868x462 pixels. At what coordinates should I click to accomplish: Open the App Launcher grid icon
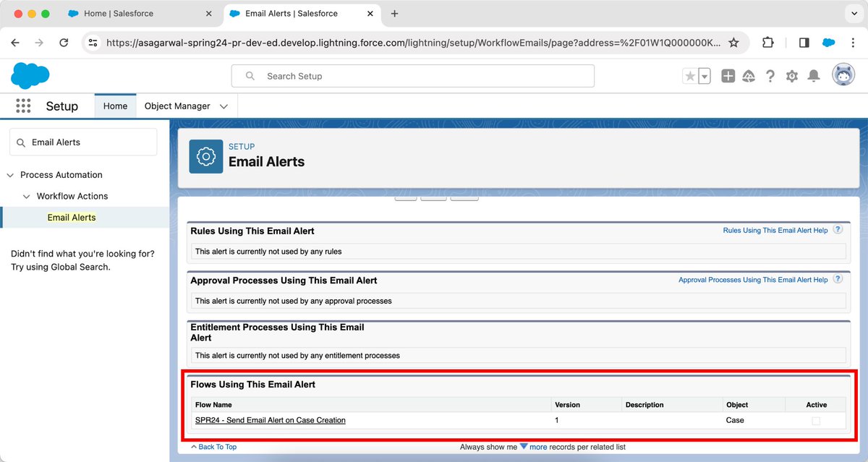23,106
